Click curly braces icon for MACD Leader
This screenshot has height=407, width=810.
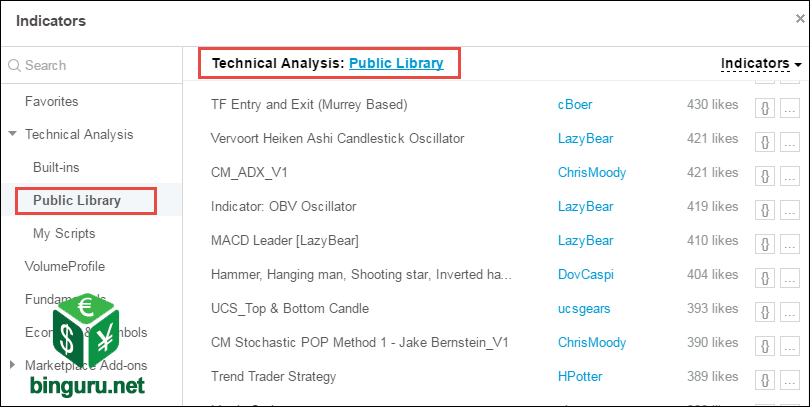coord(765,245)
